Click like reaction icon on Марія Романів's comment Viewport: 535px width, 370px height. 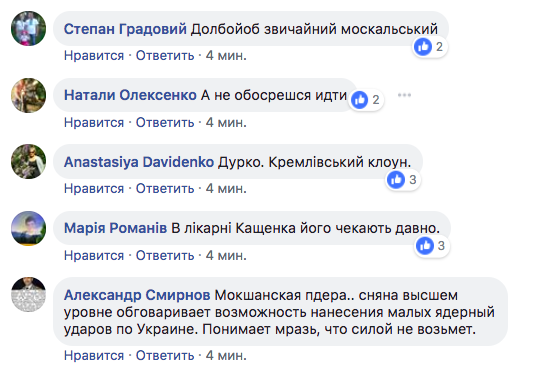point(425,246)
